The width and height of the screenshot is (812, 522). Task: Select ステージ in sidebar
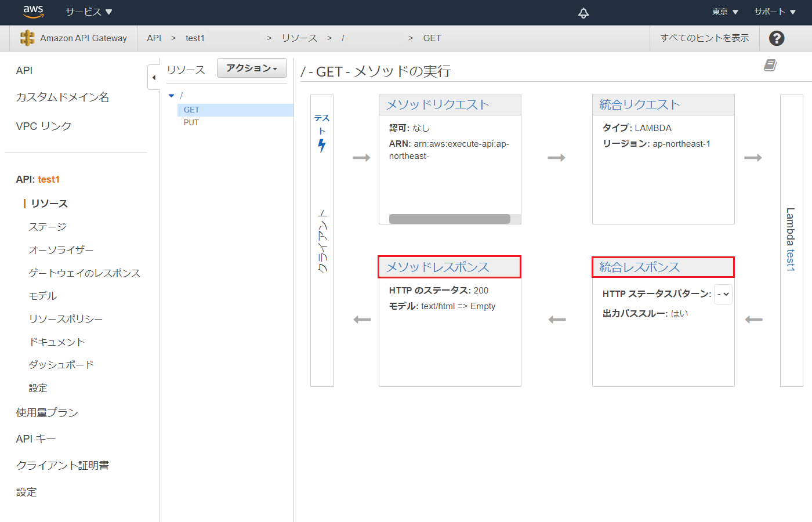(x=48, y=227)
